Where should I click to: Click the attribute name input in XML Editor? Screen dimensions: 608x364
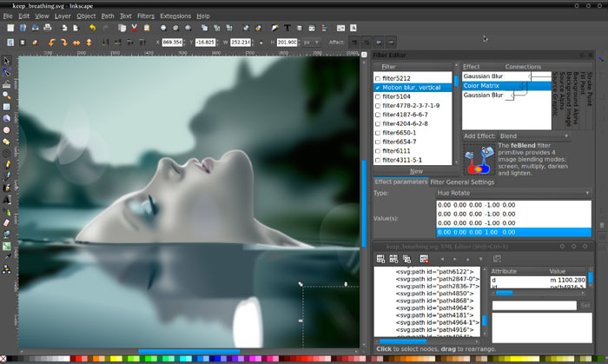(534, 306)
